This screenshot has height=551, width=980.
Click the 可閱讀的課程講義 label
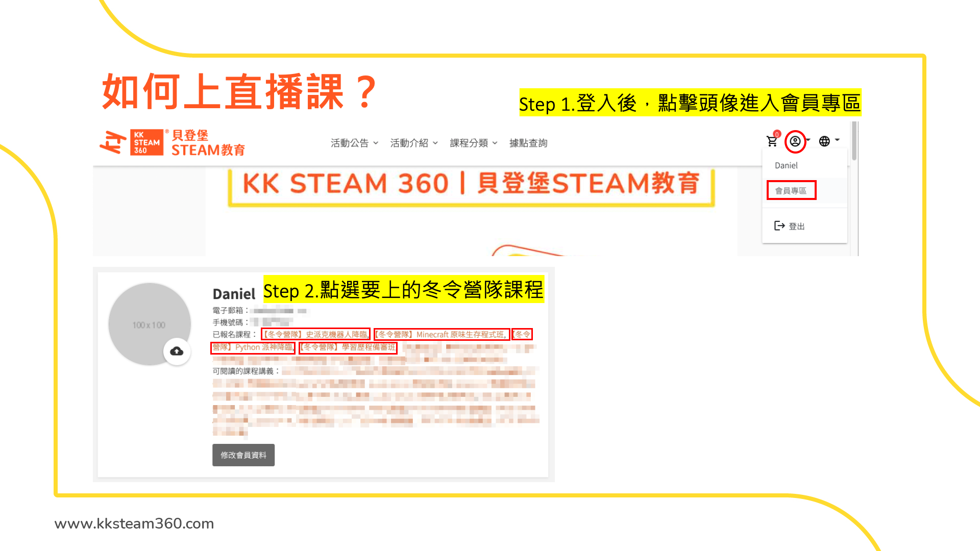pyautogui.click(x=246, y=371)
